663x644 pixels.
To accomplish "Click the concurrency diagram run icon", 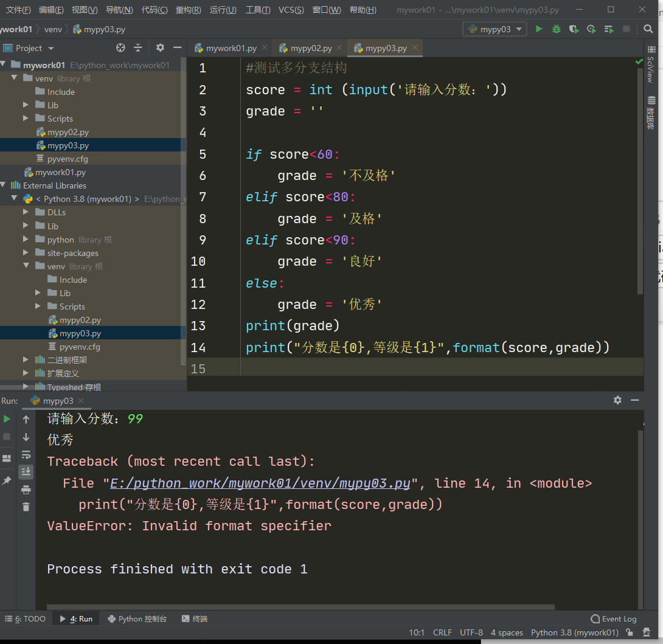I will point(609,29).
